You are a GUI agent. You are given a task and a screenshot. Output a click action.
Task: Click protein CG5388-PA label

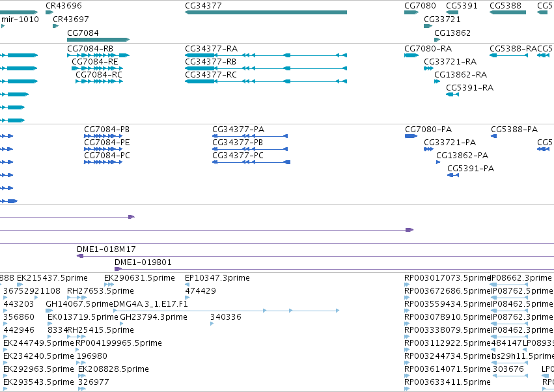click(x=514, y=130)
